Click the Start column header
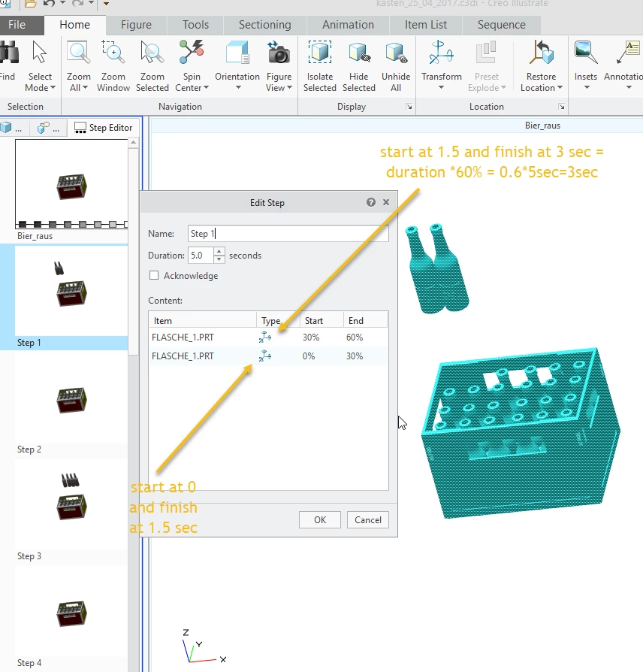Screen dimensions: 643x672 click(x=321, y=320)
